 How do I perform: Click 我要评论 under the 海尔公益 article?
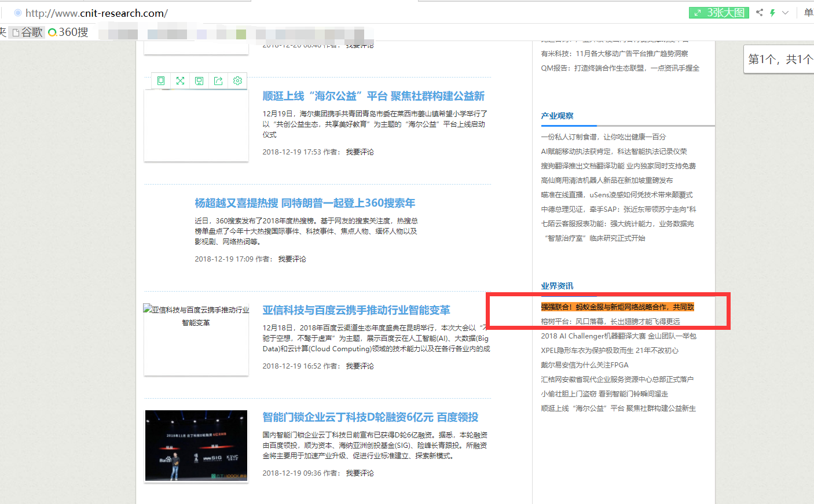pos(360,152)
